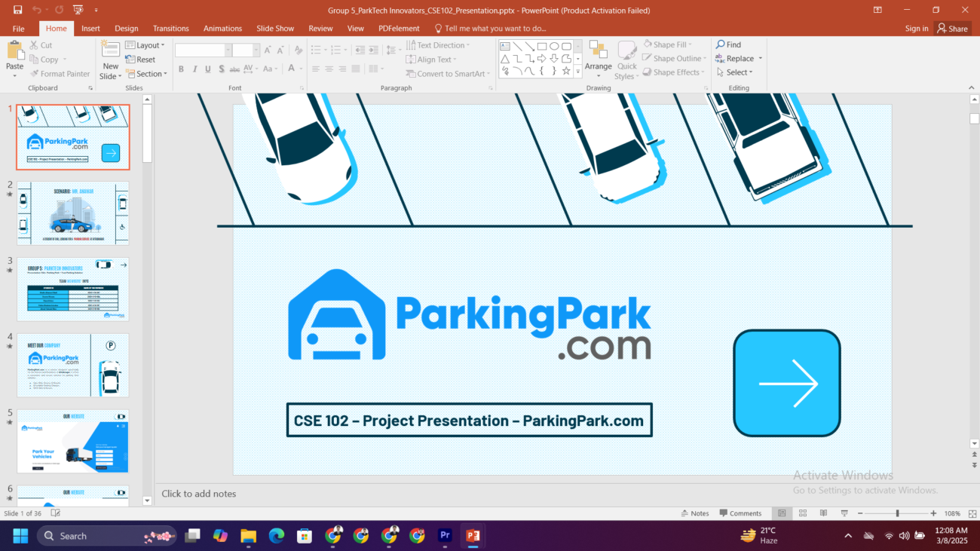
Task: Open Adobe Premiere Pro from taskbar
Action: point(445,536)
